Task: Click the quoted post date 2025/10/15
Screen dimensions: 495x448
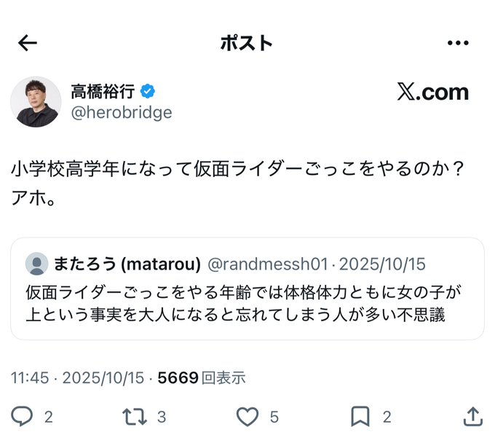Action: [x=382, y=264]
